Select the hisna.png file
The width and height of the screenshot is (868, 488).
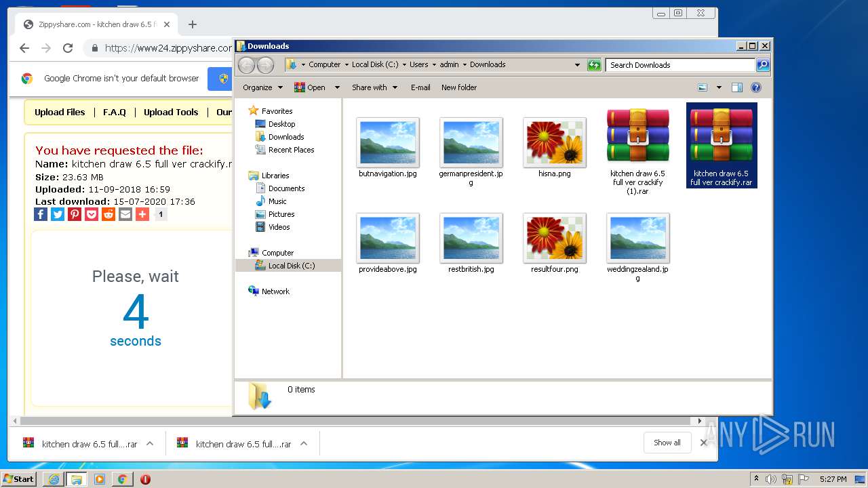coord(555,148)
